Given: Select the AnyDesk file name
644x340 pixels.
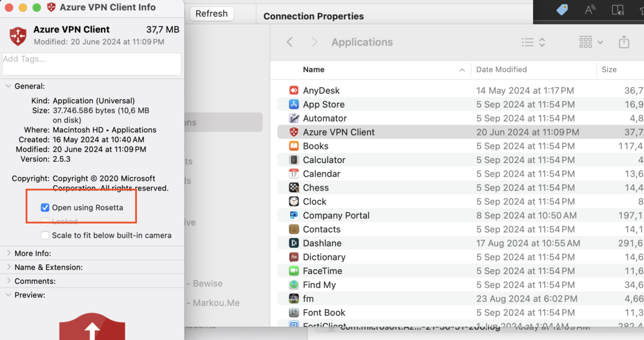Looking at the screenshot, I should [321, 90].
